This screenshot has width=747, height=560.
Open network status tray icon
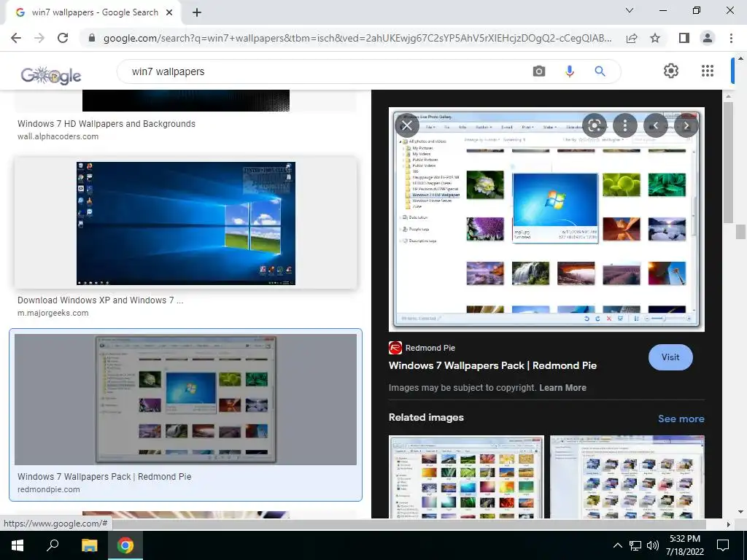635,545
